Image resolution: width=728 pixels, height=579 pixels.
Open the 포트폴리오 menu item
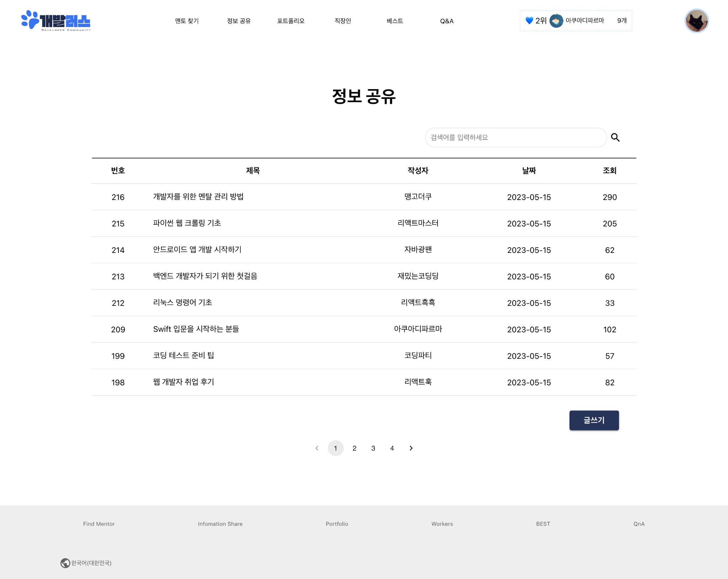(x=291, y=21)
